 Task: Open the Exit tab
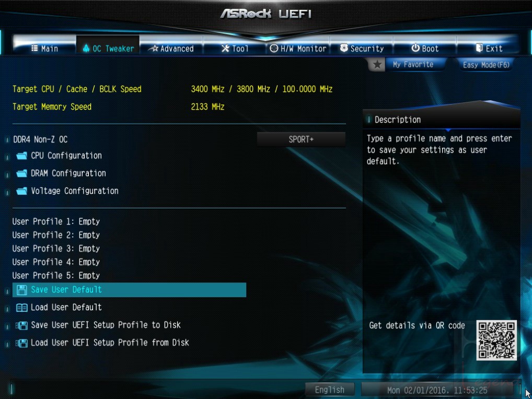489,48
